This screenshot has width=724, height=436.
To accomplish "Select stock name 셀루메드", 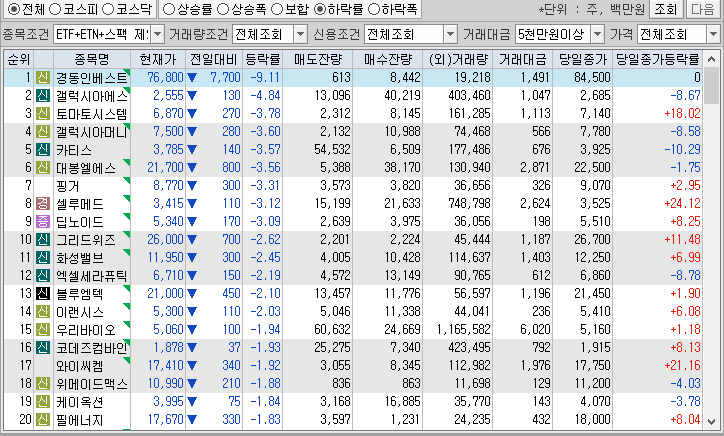I will (79, 204).
